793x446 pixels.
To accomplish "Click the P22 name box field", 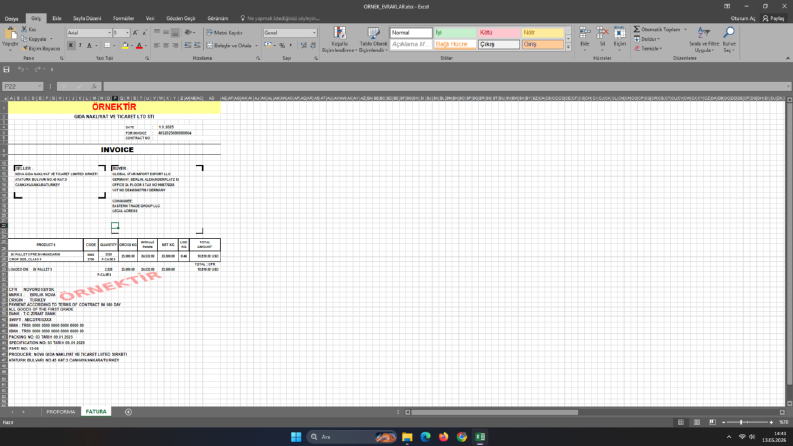I will point(23,86).
